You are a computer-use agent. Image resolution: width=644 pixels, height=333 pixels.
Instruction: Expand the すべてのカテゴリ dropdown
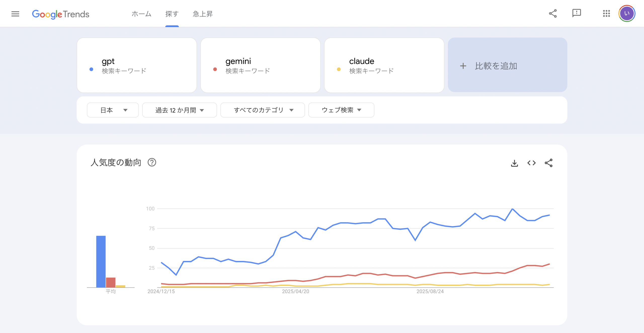coord(262,110)
